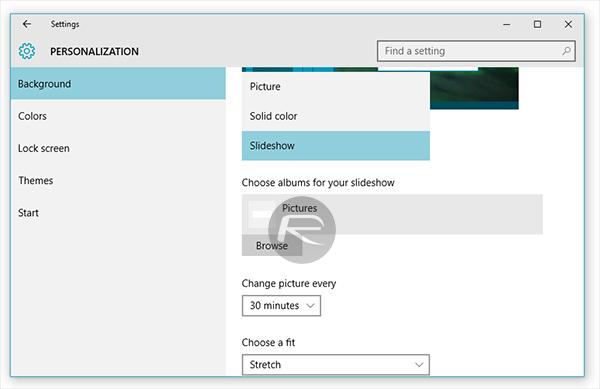Click the Settings title text
The width and height of the screenshot is (600, 389).
[x=65, y=24]
